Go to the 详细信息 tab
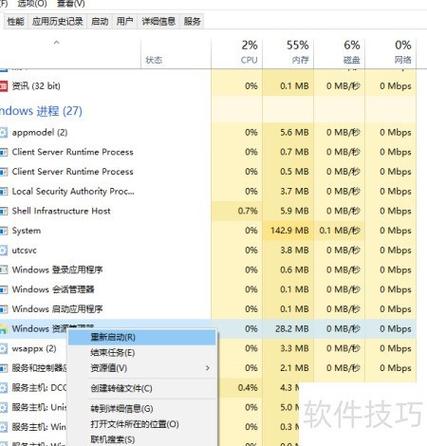427x446 pixels. click(x=158, y=22)
